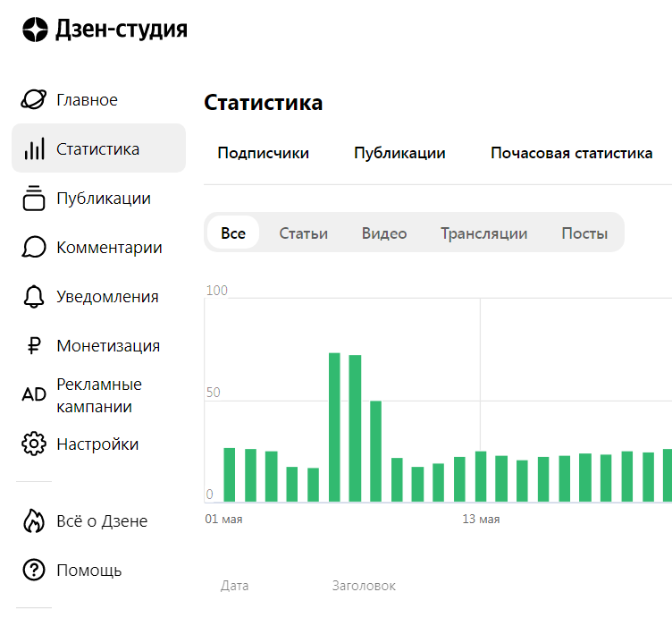Click the gear Настройки icon
Viewport: 672px width, 626px height.
(x=34, y=444)
